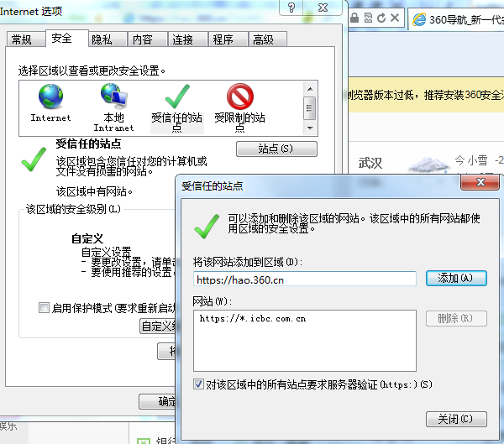Click the browser stop X icon
This screenshot has height=444, width=504.
click(395, 18)
